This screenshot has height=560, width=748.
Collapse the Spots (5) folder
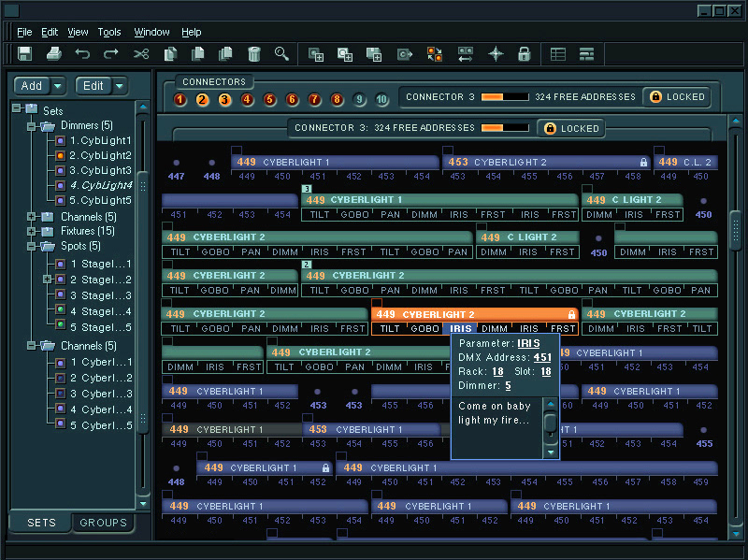tap(32, 247)
